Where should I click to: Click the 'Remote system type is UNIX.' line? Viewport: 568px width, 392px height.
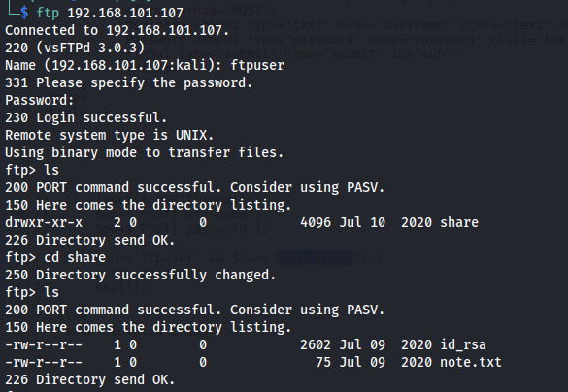[x=110, y=136]
